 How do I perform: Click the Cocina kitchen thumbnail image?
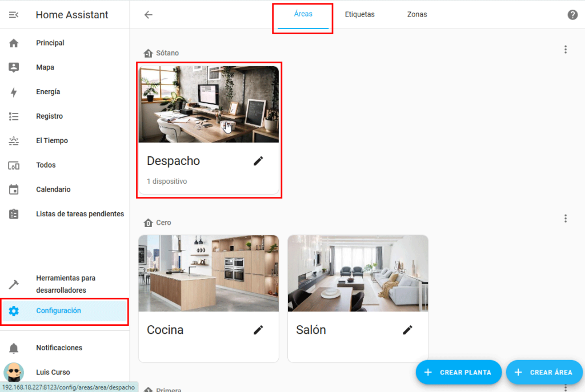[x=209, y=273]
